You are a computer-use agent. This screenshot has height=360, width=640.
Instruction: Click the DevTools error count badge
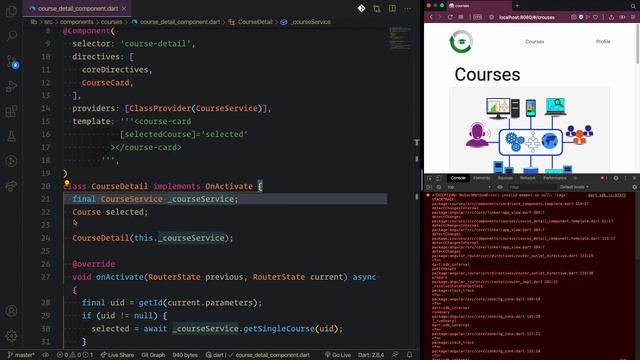pos(604,178)
